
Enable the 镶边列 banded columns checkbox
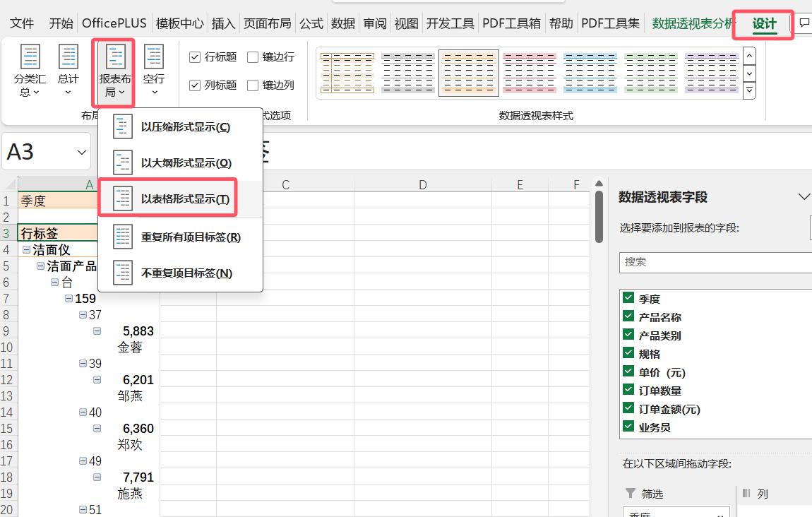[x=253, y=85]
